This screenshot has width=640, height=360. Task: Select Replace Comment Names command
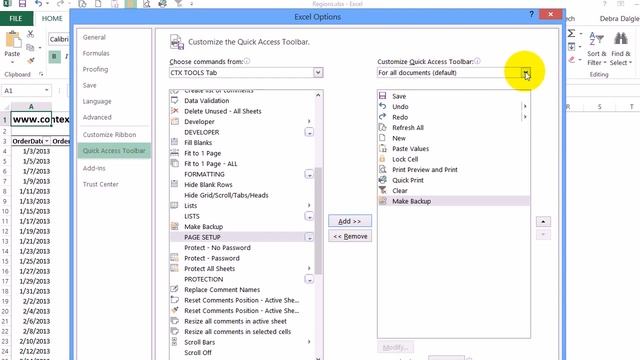[242, 290]
